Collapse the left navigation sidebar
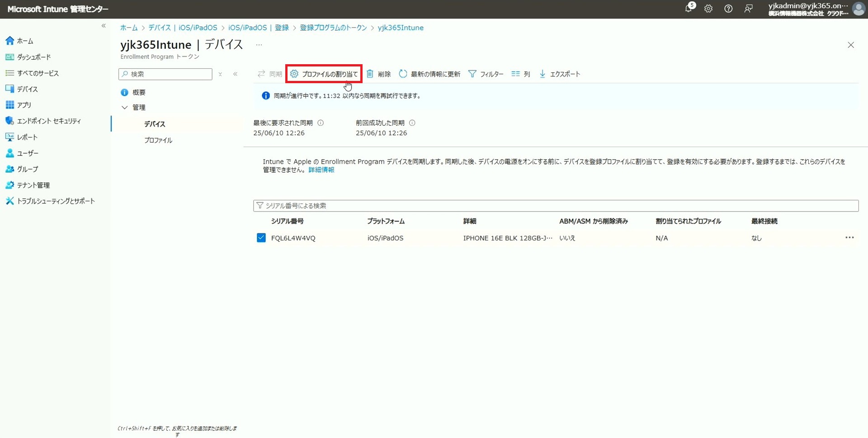This screenshot has width=868, height=438. [x=104, y=26]
